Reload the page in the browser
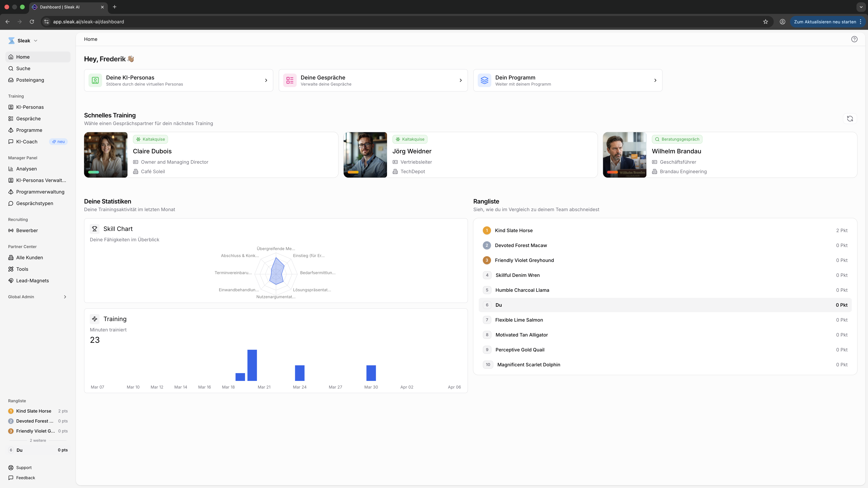Screen dimensions: 868x488 click(x=32, y=22)
